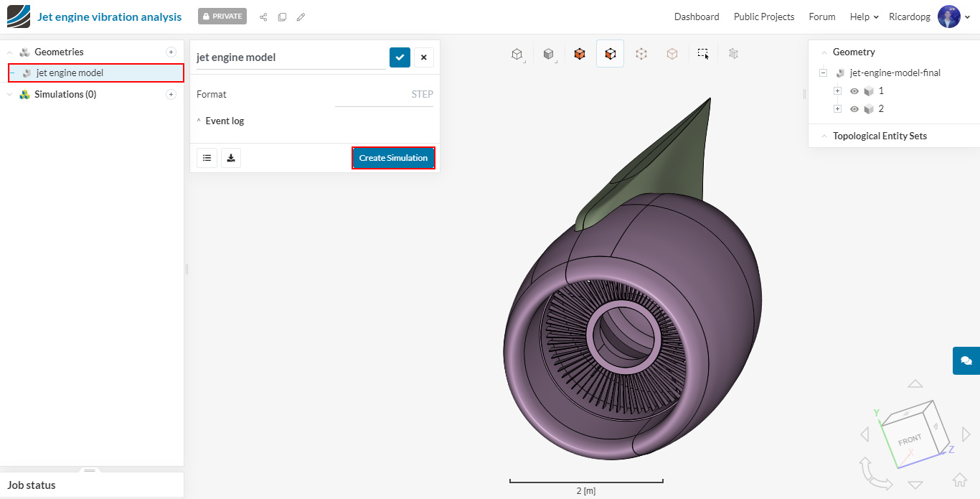The image size is (980, 499).
Task: Confirm geometry name with checkmark button
Action: click(x=400, y=57)
